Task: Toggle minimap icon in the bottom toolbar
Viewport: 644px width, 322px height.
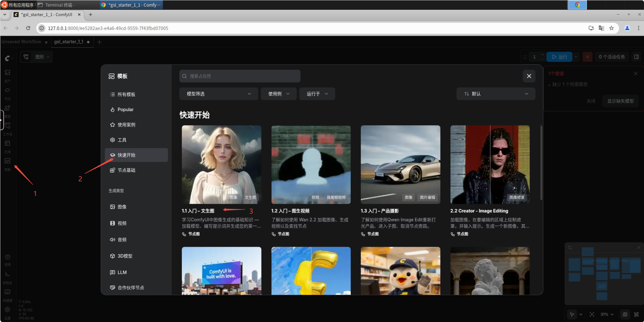Action: click(625, 314)
